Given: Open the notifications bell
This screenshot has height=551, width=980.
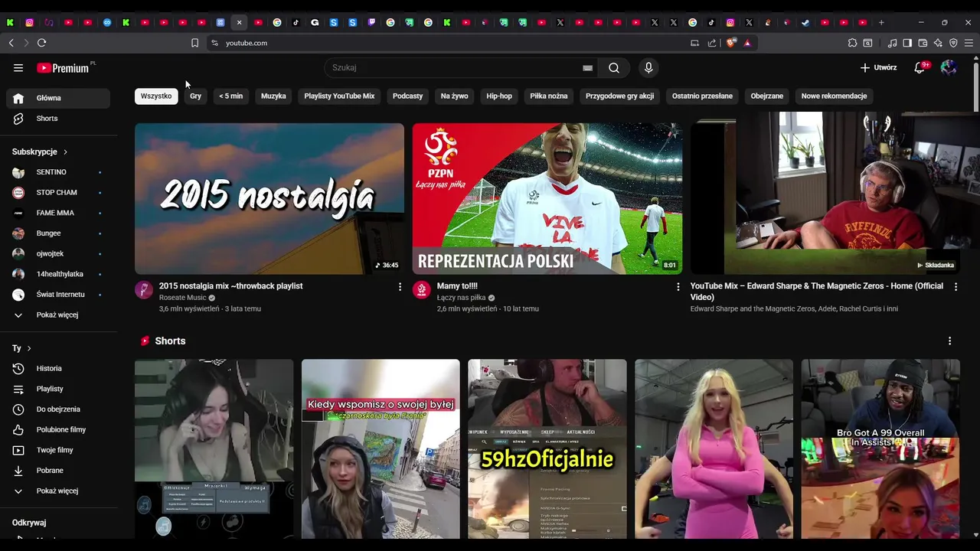Looking at the screenshot, I should point(920,67).
